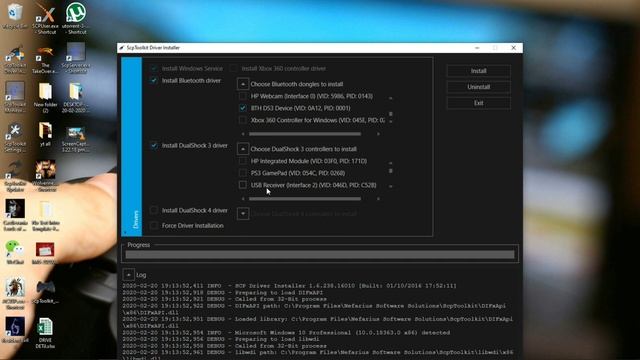Open the New folder (2) icon
Screen dimensions: 640x360
(45, 97)
